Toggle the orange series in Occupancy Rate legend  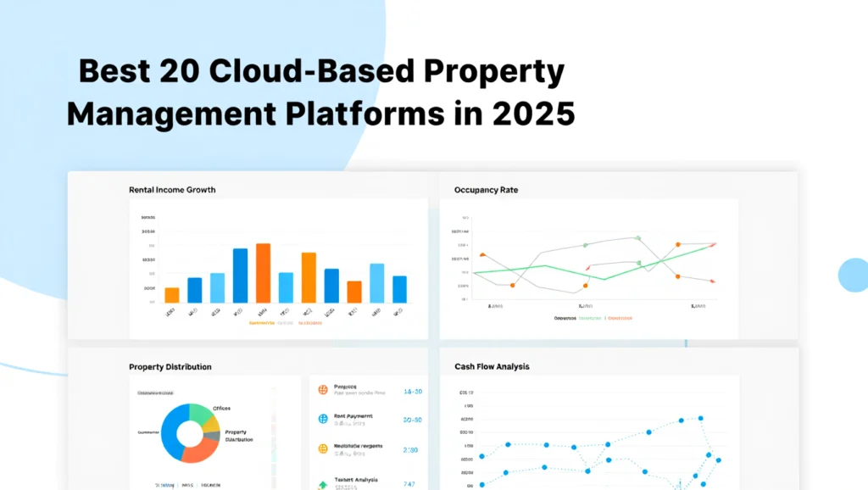pyautogui.click(x=621, y=317)
